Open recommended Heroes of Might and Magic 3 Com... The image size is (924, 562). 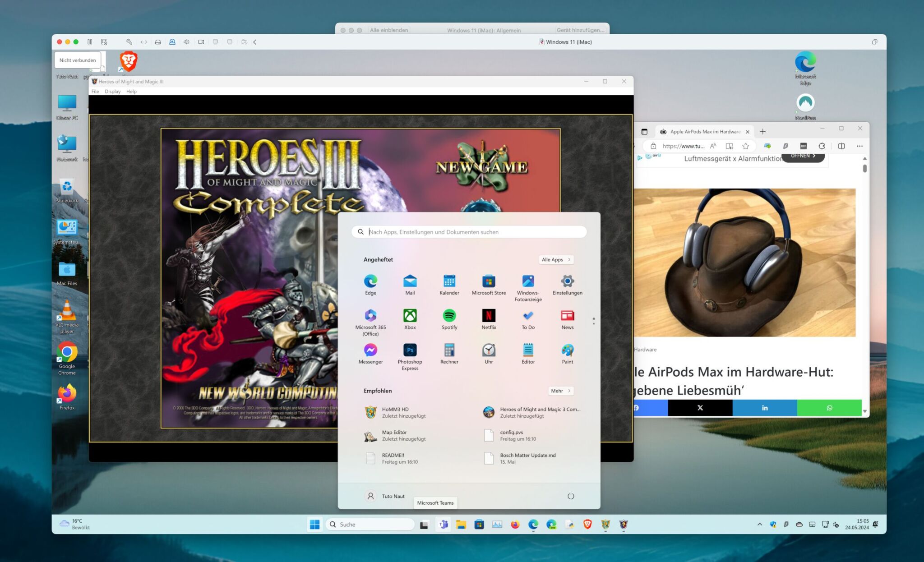(x=532, y=412)
